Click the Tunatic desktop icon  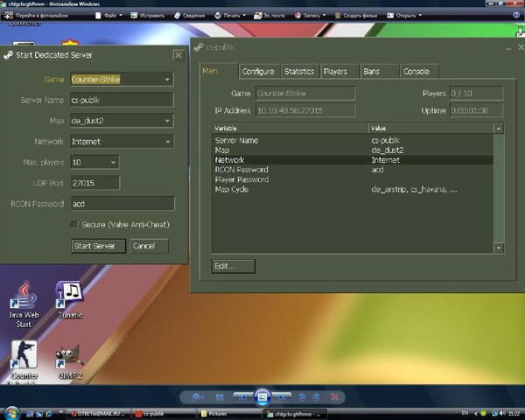pos(70,299)
